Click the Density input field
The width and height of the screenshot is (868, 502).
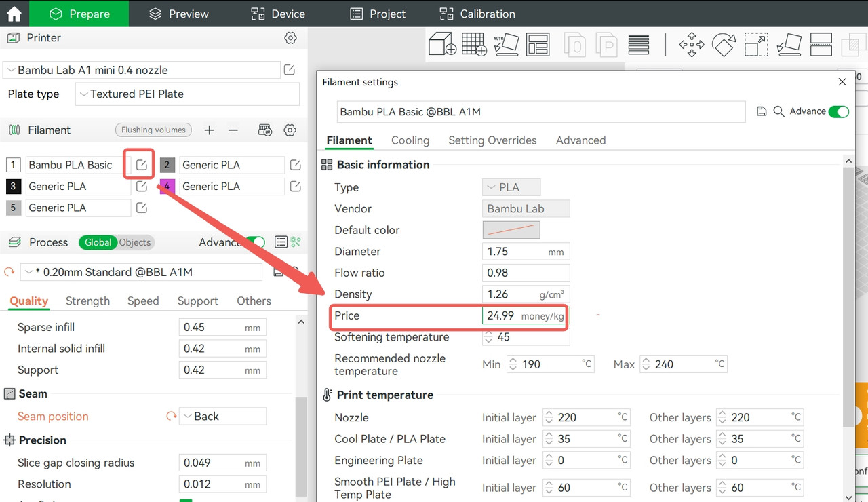point(526,294)
